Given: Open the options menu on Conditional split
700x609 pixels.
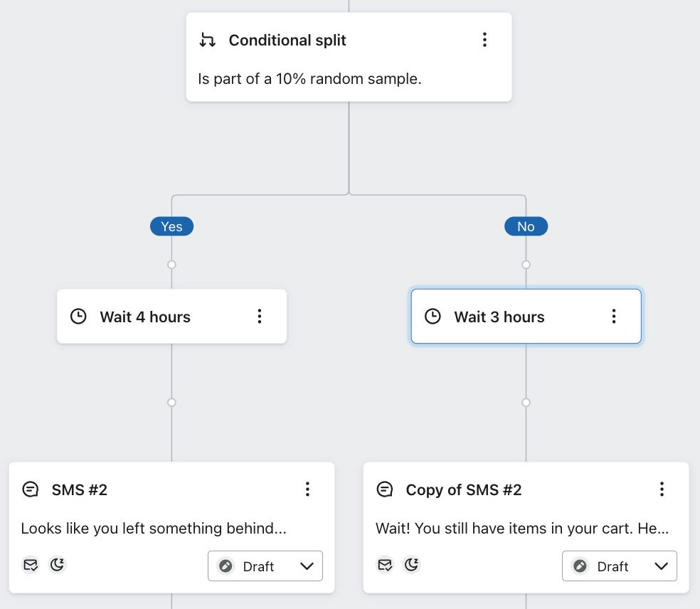Looking at the screenshot, I should (484, 41).
